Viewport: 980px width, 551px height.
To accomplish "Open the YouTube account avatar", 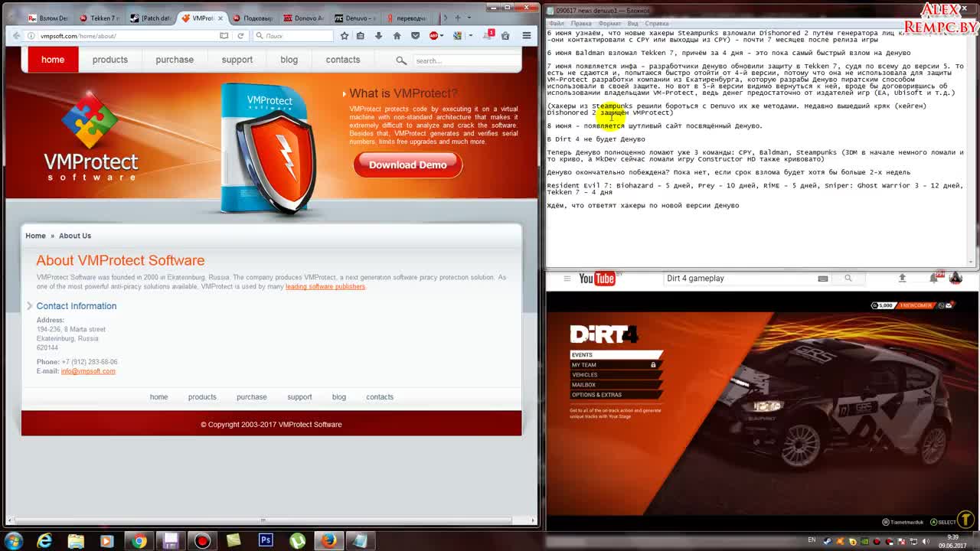I will point(955,278).
